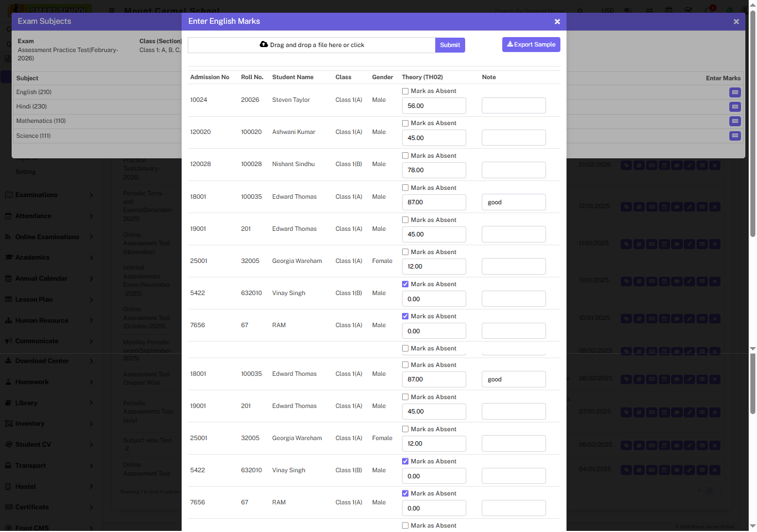Click enter marks icon for Mathematics row

(x=735, y=121)
